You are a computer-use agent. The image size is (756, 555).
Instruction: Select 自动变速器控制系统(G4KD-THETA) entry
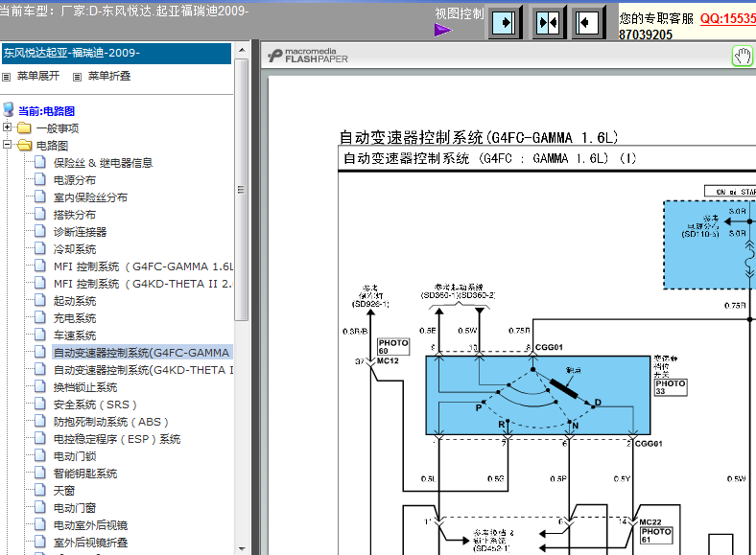point(143,370)
